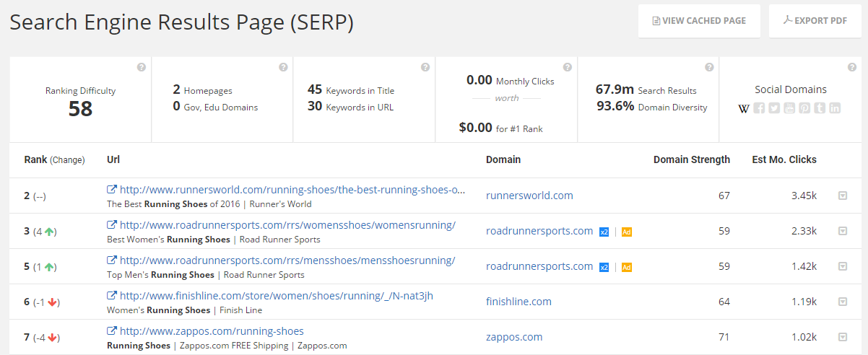This screenshot has height=355, width=868.
Task: Click the help icon on Search Results card
Action: pyautogui.click(x=709, y=67)
